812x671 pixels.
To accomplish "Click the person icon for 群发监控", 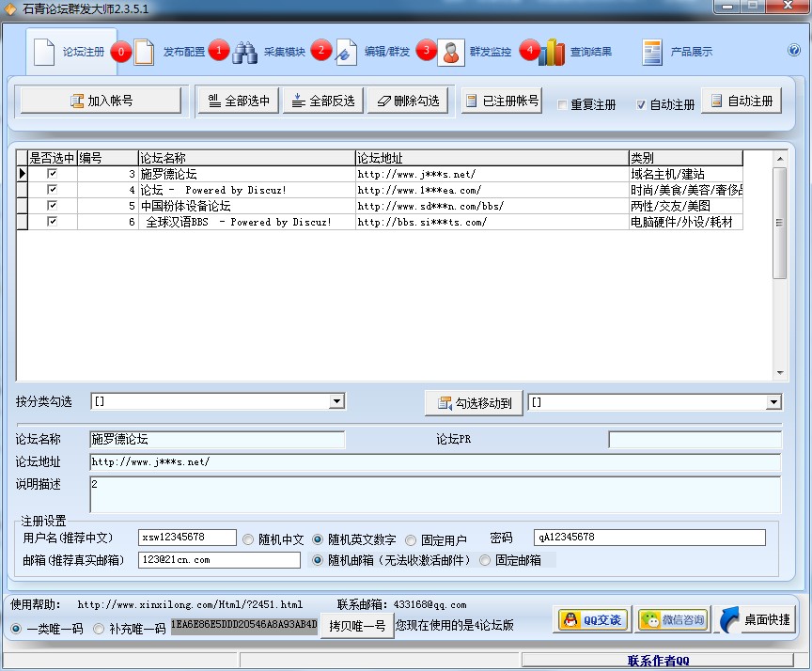I will click(x=451, y=53).
